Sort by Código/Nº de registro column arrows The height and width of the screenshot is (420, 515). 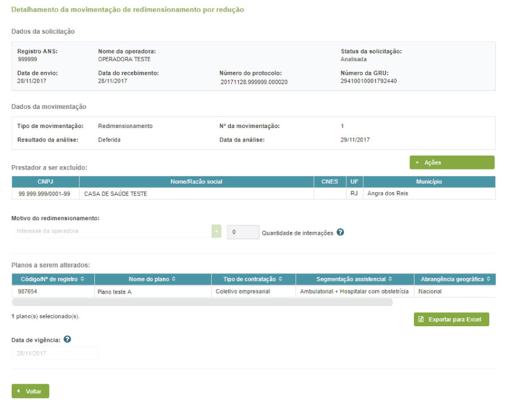coord(83,279)
